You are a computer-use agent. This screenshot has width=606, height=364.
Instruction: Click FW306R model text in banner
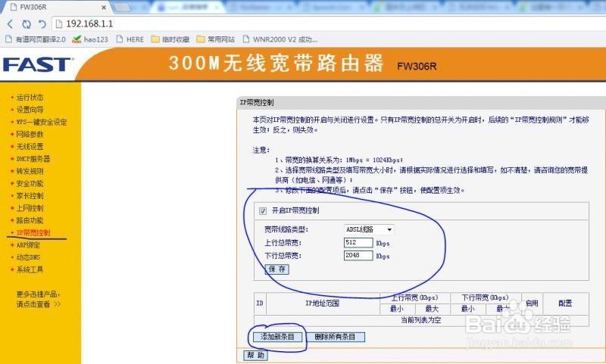(417, 67)
